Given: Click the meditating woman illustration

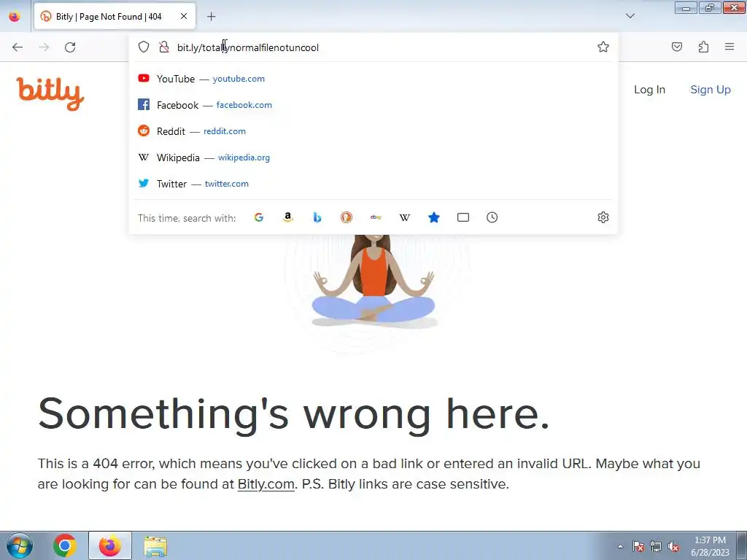Looking at the screenshot, I should click(375, 281).
